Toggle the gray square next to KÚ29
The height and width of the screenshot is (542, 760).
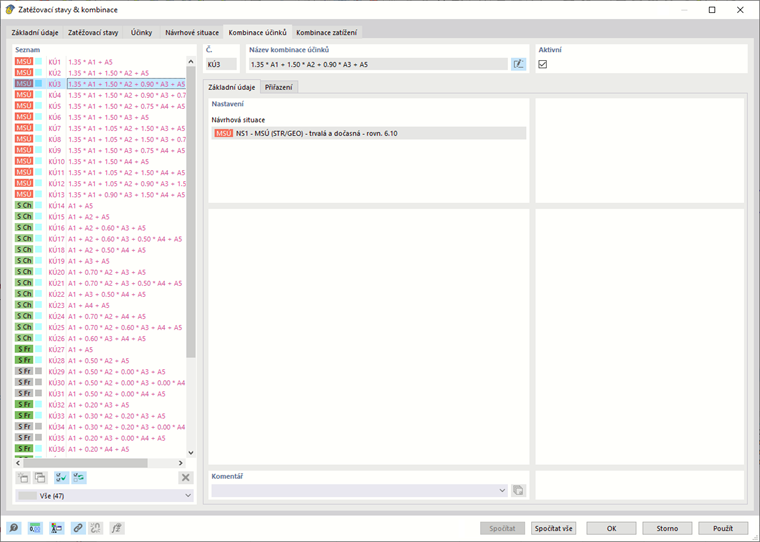tap(38, 371)
